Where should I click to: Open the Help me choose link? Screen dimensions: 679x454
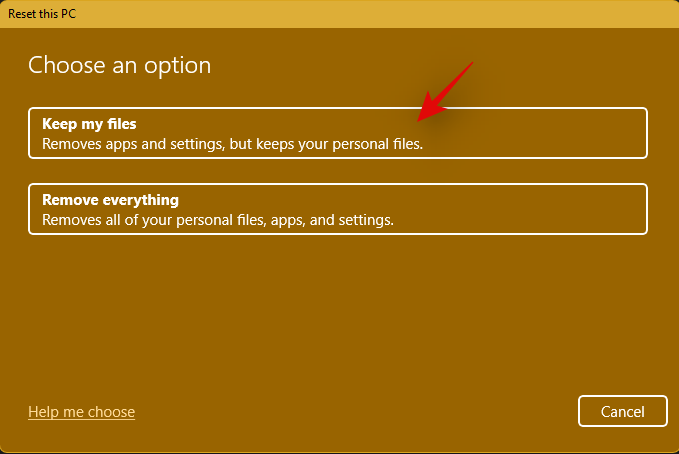pyautogui.click(x=81, y=412)
